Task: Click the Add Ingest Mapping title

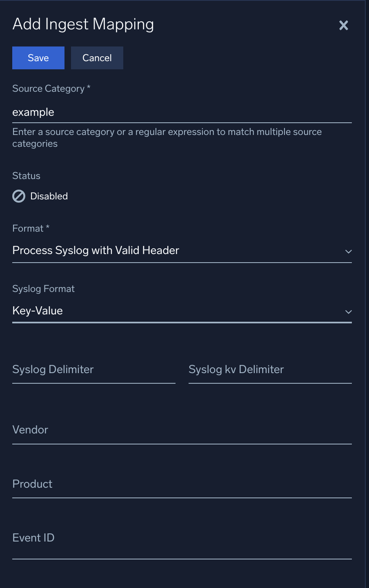Action: point(83,24)
